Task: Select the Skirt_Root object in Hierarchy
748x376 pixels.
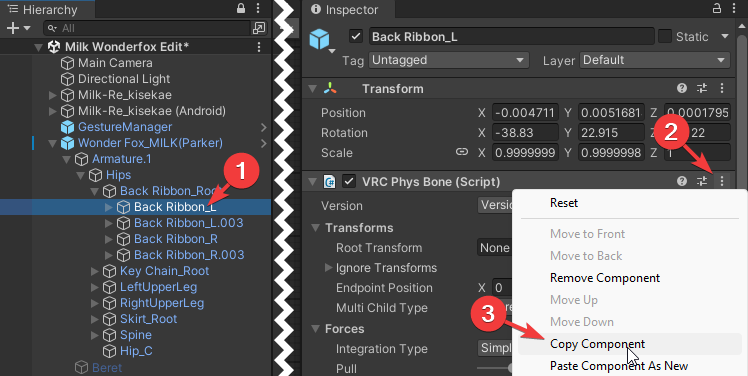Action: point(148,319)
